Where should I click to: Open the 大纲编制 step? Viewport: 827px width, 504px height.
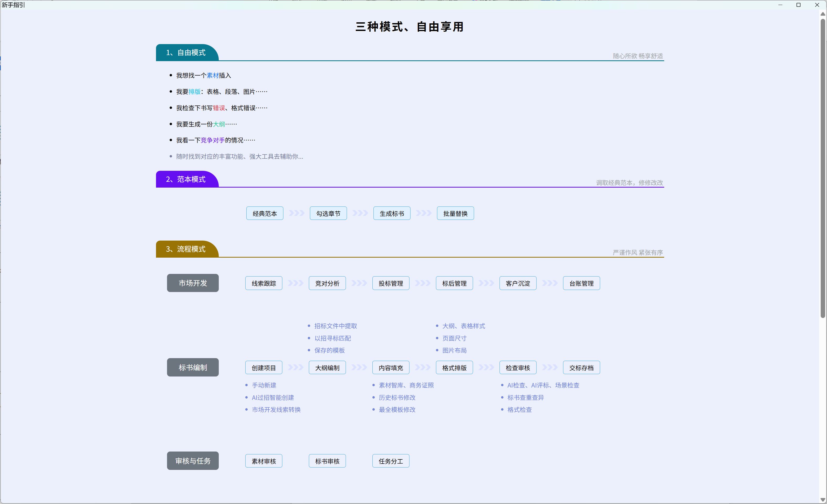click(327, 368)
